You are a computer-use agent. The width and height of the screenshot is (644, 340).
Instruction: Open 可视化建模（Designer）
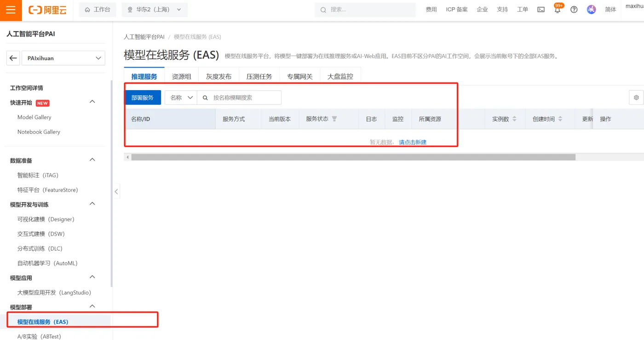[x=46, y=219]
